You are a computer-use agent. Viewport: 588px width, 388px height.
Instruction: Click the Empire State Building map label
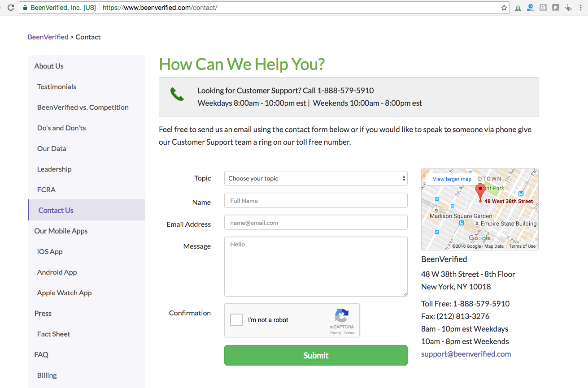(x=509, y=224)
